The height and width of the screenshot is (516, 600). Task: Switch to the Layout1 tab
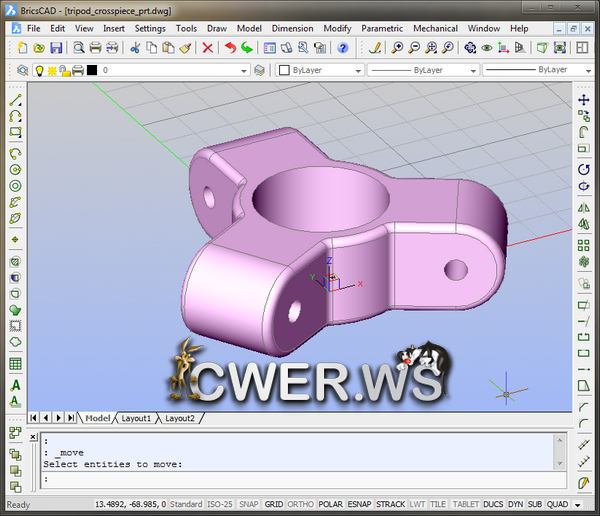[136, 418]
